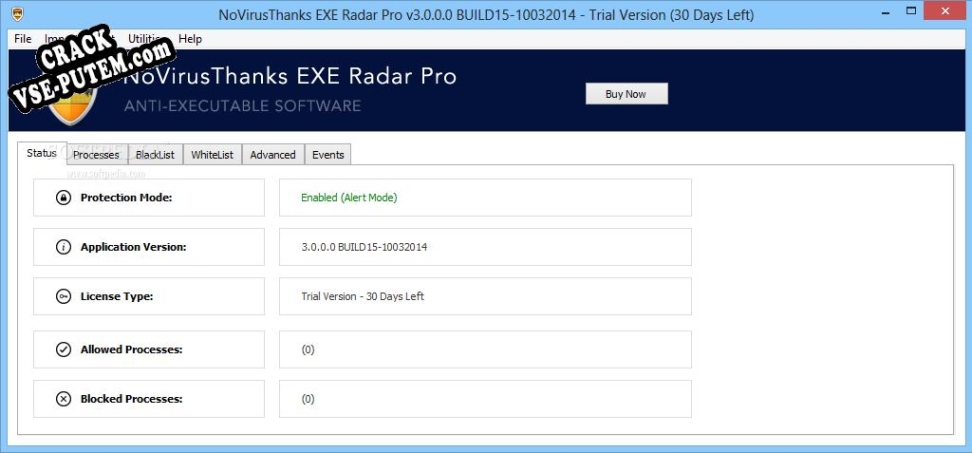Click the Blocked Processes label
972x453 pixels.
(131, 399)
